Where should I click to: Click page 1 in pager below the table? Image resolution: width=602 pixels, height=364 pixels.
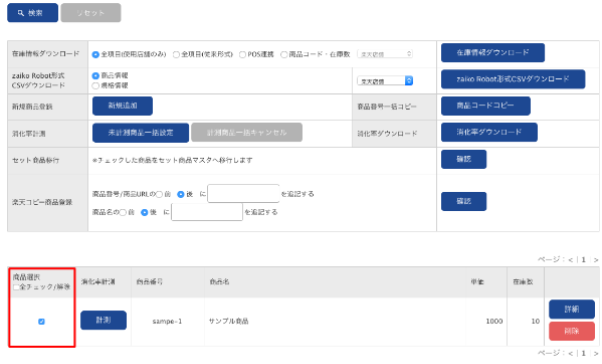(x=584, y=353)
